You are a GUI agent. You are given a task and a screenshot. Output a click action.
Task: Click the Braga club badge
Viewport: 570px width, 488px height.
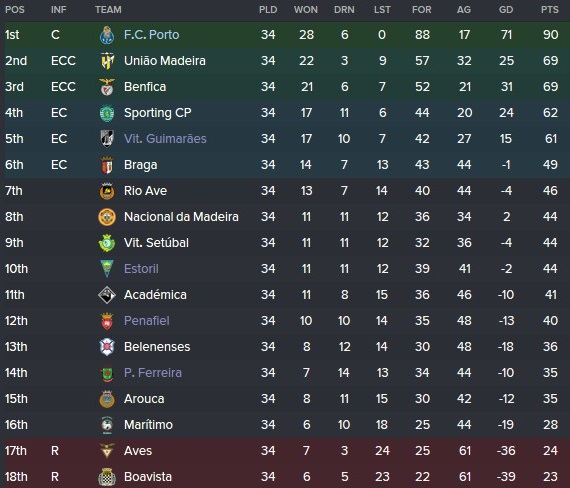coord(107,165)
